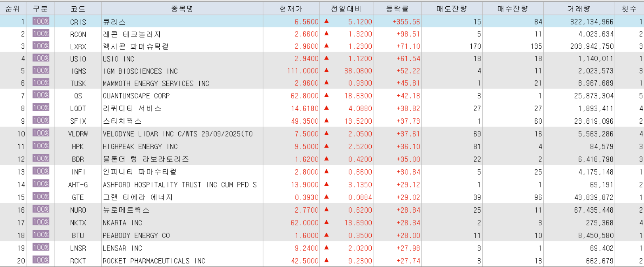Select HIGHPEAK ENERGY INC stock name
Screen dimensions: 644x267
(x=140, y=146)
